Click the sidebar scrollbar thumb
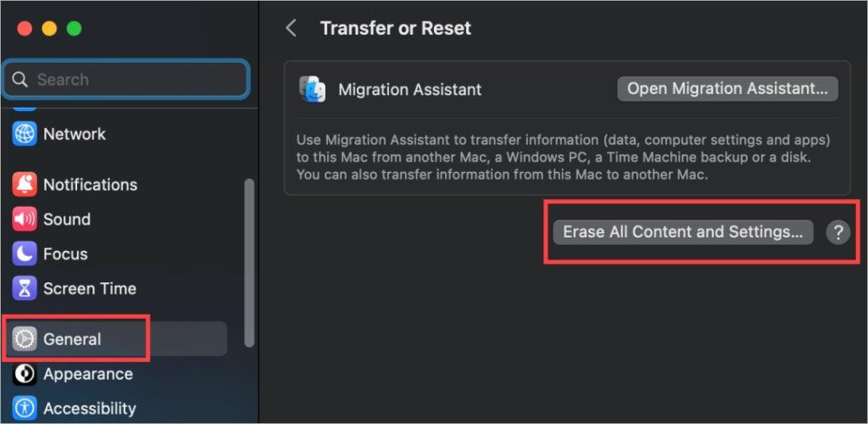Screen dimensions: 868x424 (x=249, y=262)
